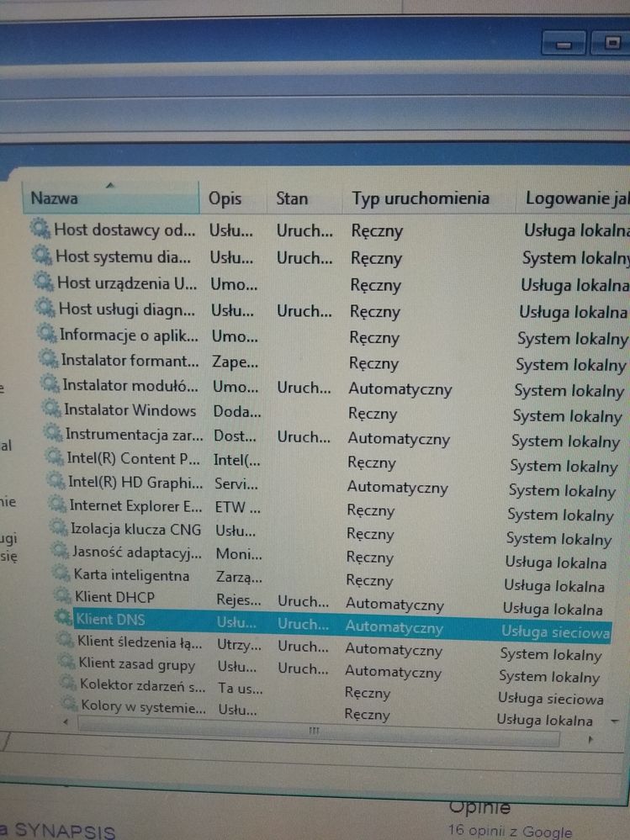630x840 pixels.
Task: Minimize the services window
Action: tap(563, 43)
